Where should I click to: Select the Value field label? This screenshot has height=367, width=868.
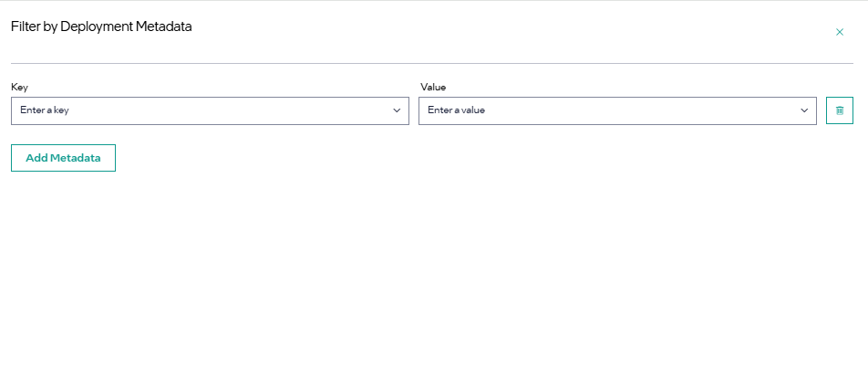pos(433,87)
